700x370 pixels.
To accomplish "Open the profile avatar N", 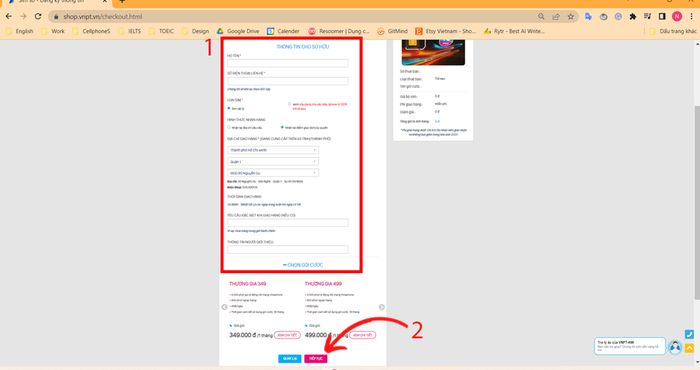I will (677, 17).
